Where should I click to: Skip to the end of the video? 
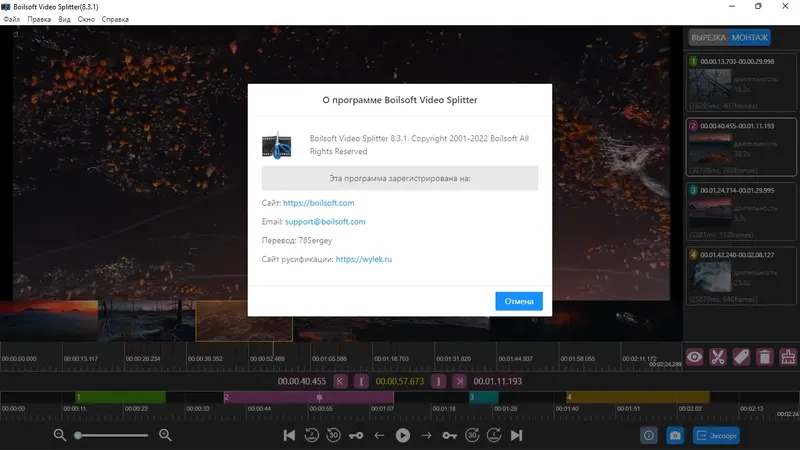coord(516,435)
